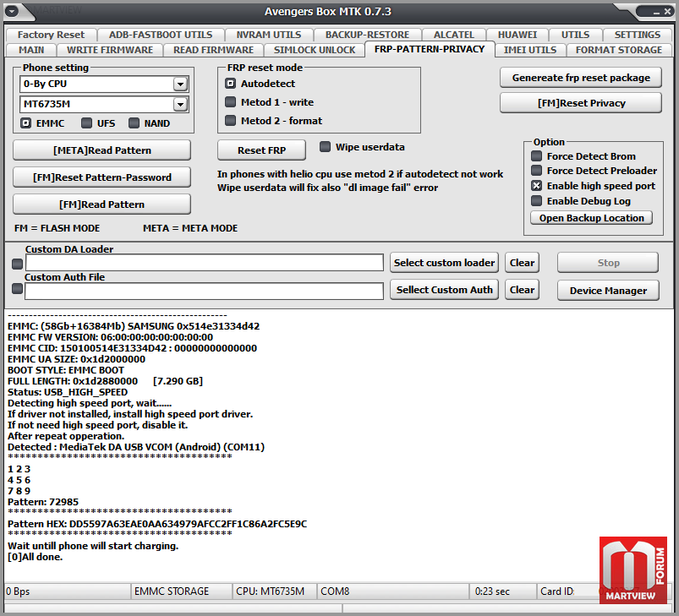
Task: Go to the SIMLOCK UNLOCK tab
Action: coord(315,50)
